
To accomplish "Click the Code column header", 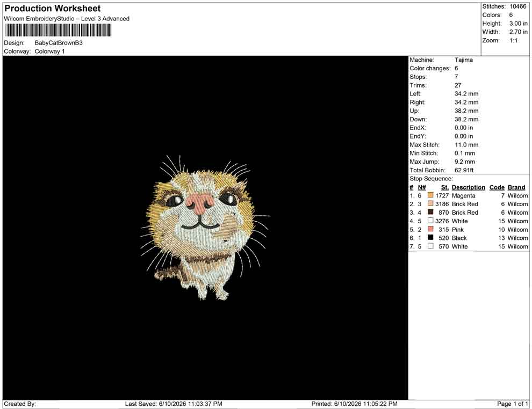I will coord(497,187).
